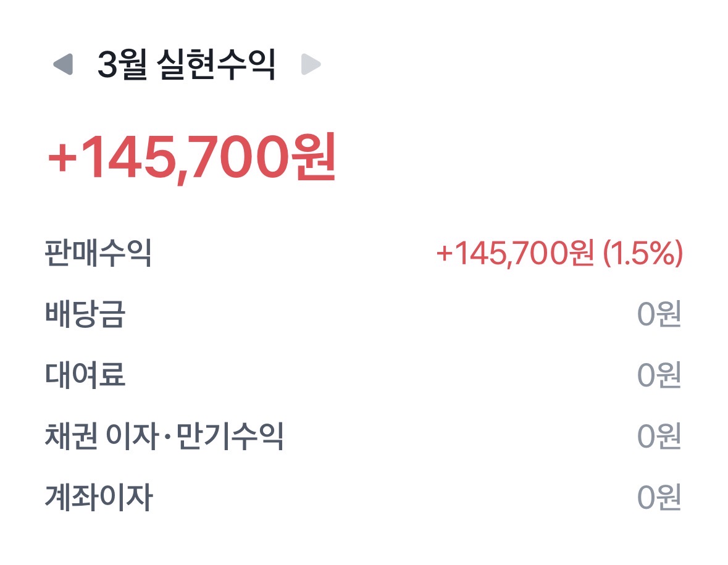Select the 3월 실현수익 title
The width and height of the screenshot is (728, 565).
point(186,64)
